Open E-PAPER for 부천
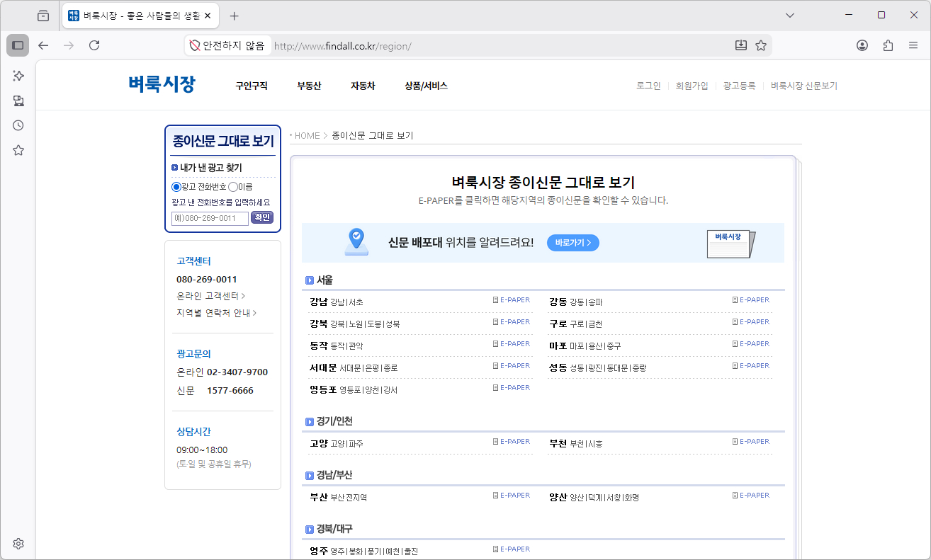 coord(751,442)
